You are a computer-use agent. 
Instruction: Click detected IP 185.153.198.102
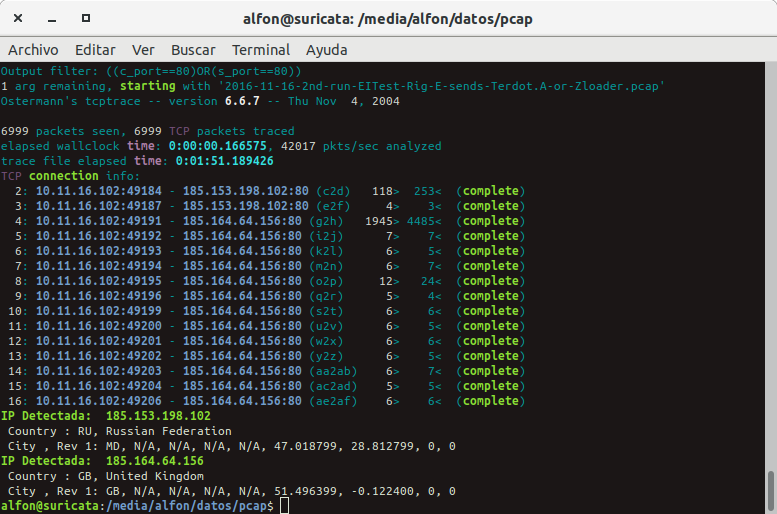pyautogui.click(x=158, y=416)
